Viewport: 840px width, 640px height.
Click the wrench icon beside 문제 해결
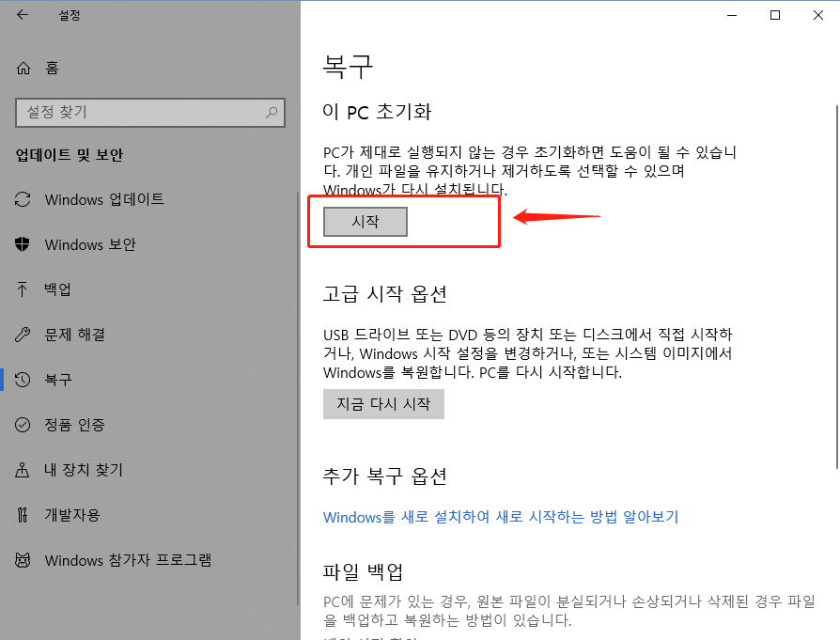click(x=21, y=335)
